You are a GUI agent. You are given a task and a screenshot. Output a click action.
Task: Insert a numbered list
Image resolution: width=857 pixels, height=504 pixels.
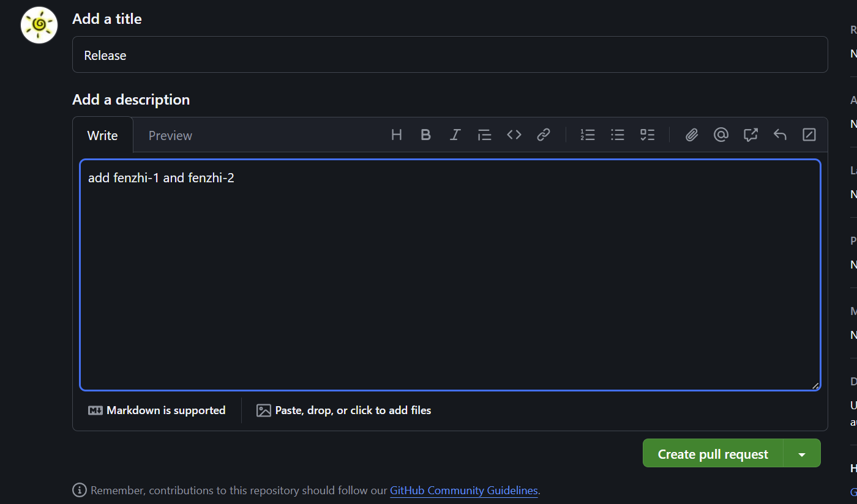[588, 135]
